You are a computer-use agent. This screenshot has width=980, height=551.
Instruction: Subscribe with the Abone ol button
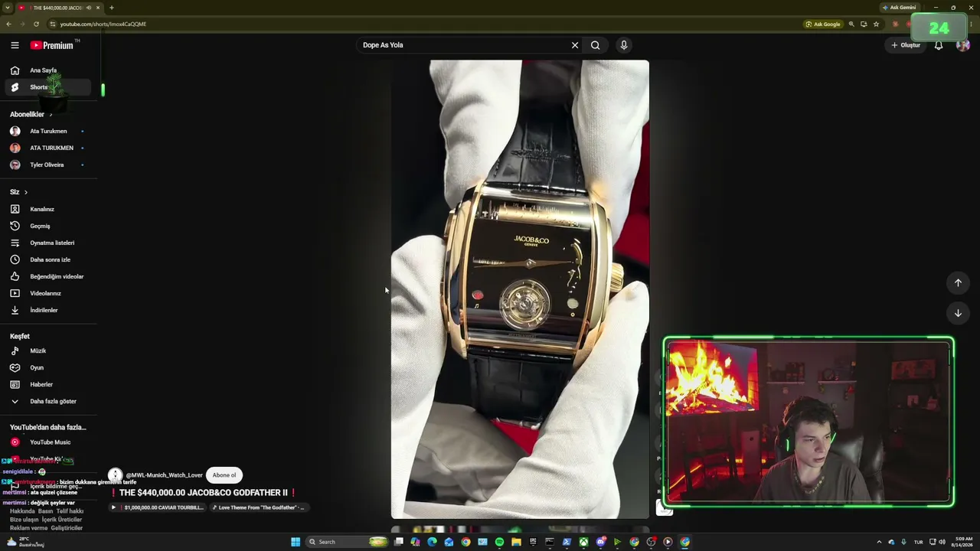click(224, 475)
